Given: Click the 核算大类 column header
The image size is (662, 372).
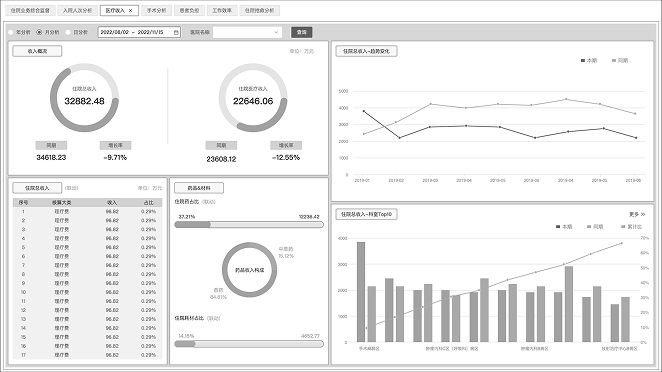Looking at the screenshot, I should (x=62, y=203).
